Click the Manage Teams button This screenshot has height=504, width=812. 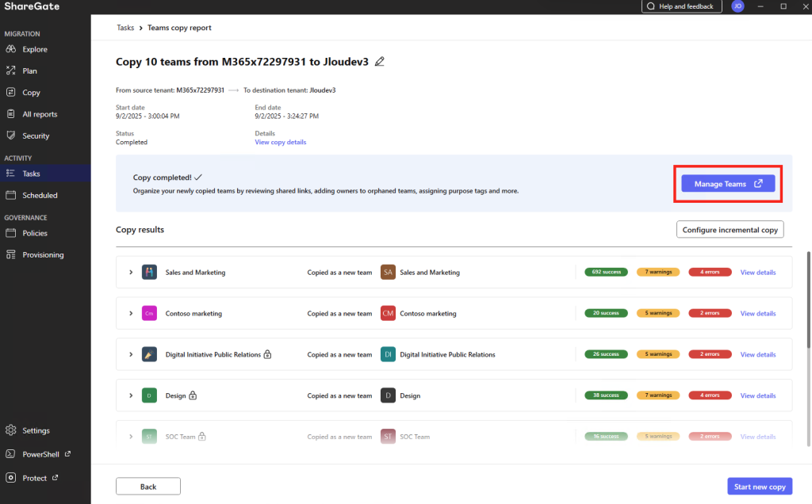click(728, 184)
